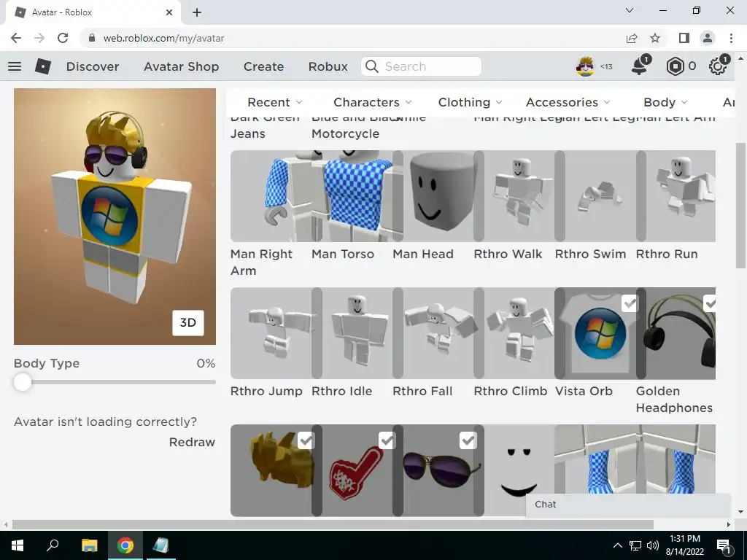Screen dimensions: 747x560
Task: Uncheck the Vista Orb t-shirt
Action: [x=630, y=303]
